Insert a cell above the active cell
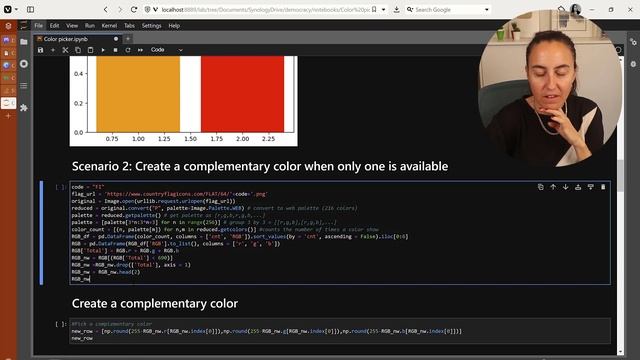640x360 pixels. click(x=578, y=187)
